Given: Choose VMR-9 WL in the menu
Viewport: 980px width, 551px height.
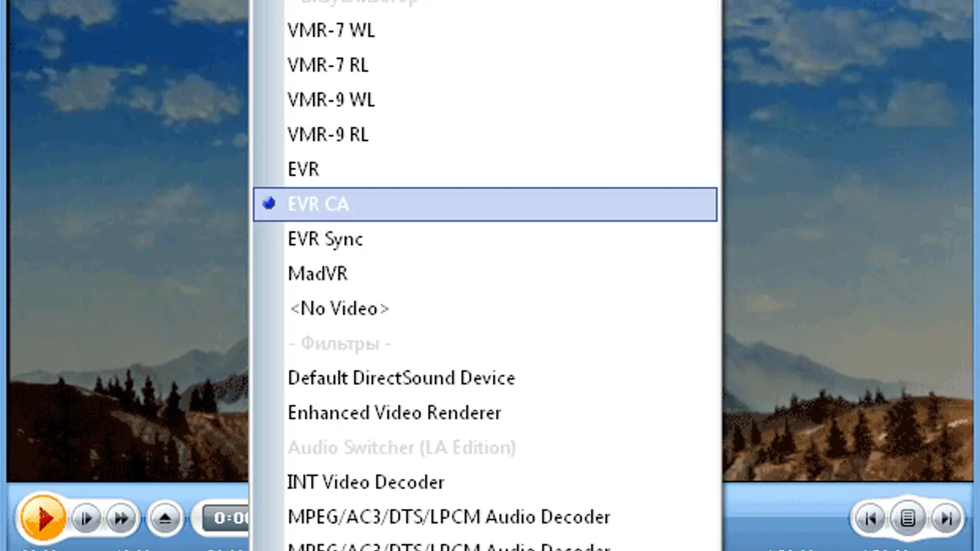Looking at the screenshot, I should click(x=331, y=100).
